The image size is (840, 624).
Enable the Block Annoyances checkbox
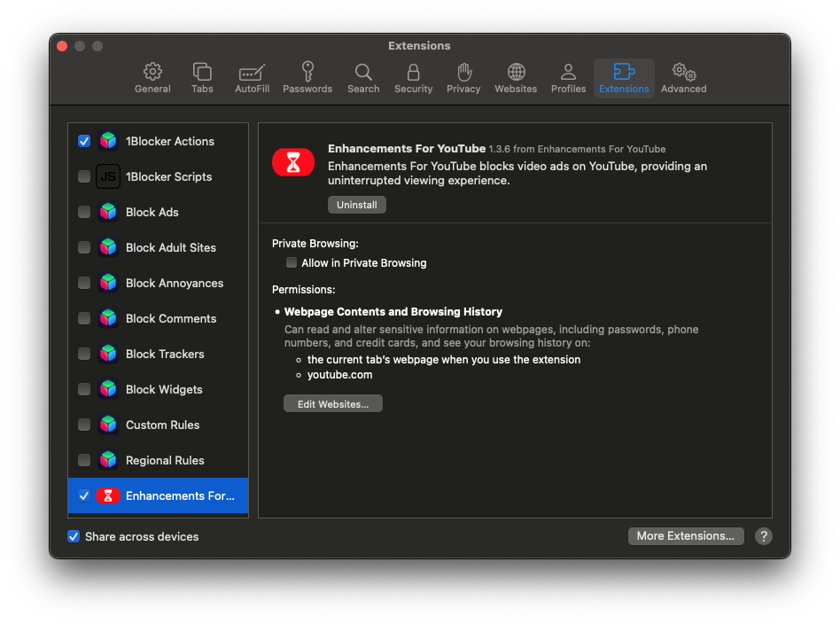point(84,283)
